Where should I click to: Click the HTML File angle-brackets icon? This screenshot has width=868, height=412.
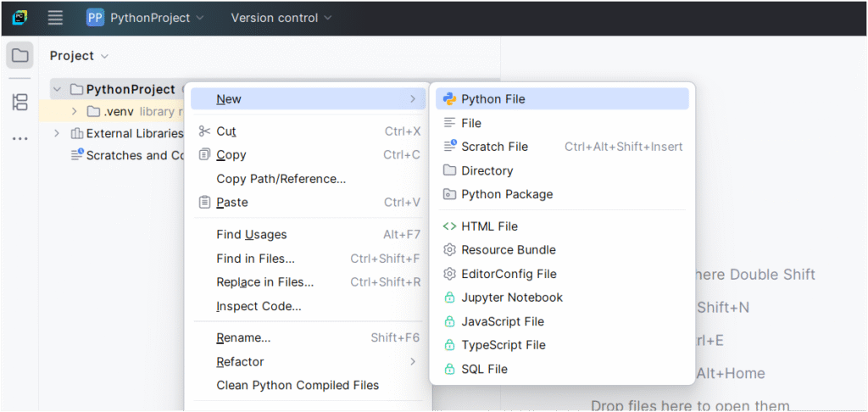(x=449, y=226)
